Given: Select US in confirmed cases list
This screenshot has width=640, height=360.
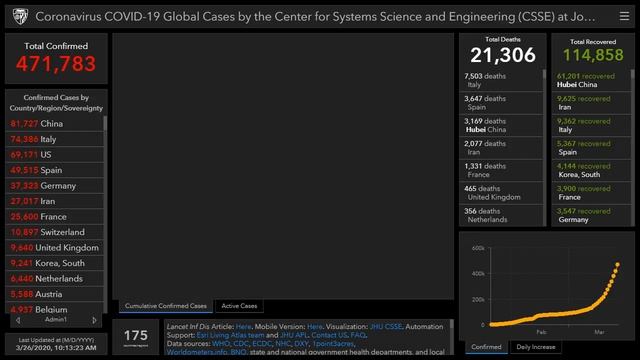Looking at the screenshot, I should (55, 155).
